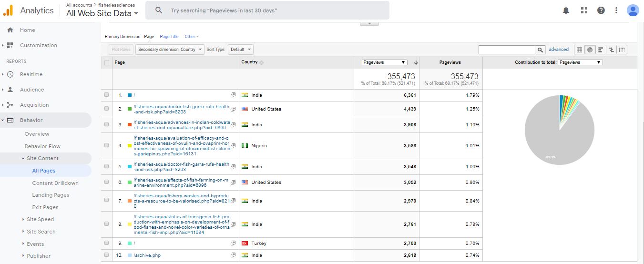Toggle the select-all checkbox in table header
This screenshot has height=264, width=644.
tap(107, 62)
